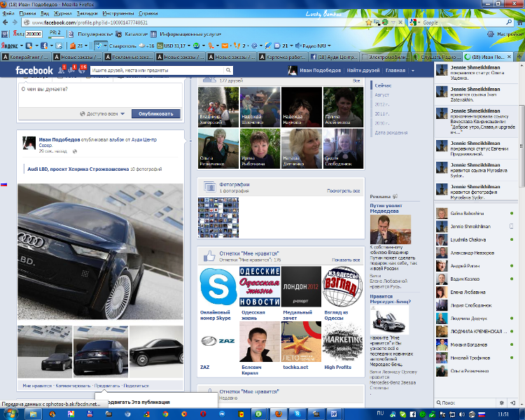Screen dimensions: 525x420
Task: Open Facebook friend requests icon
Action: coord(61,70)
